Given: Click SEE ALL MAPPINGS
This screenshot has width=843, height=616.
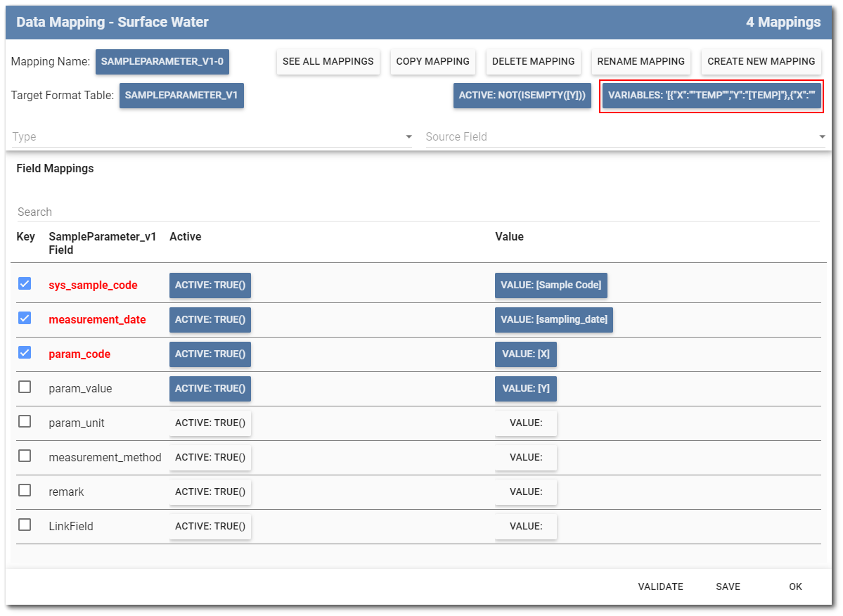Looking at the screenshot, I should point(328,62).
